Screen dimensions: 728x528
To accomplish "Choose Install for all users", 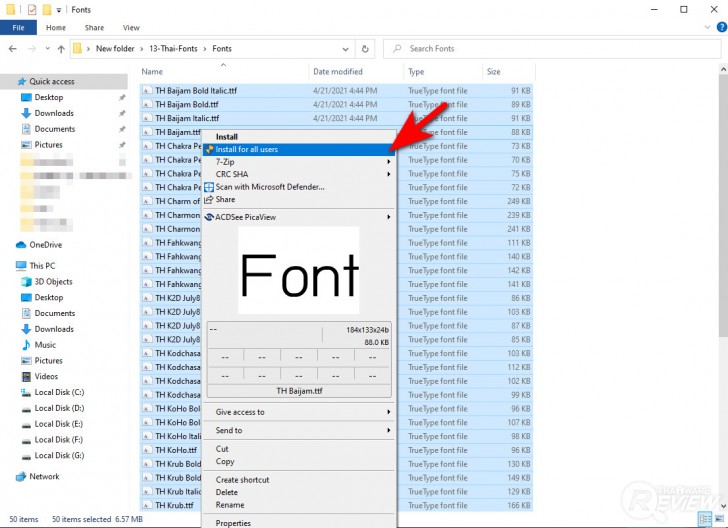I will coord(299,149).
